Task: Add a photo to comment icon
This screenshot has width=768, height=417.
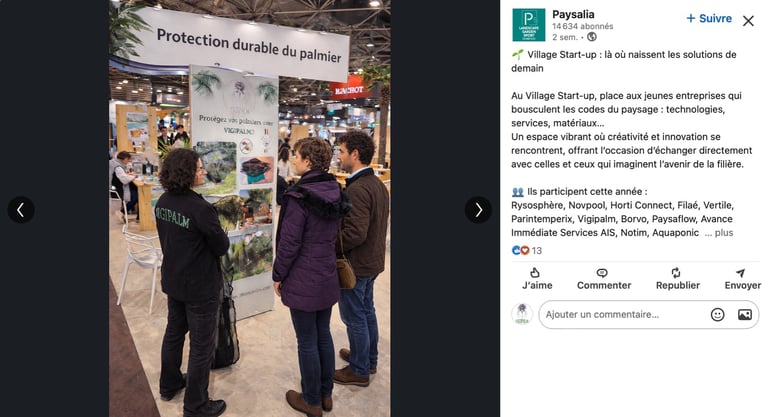Action: coord(744,315)
